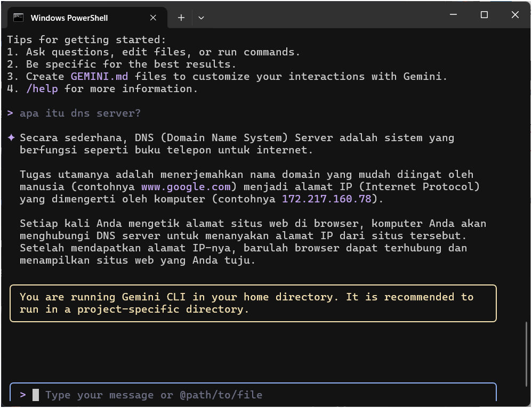Click the prompt arrow inside the input box
532x408 pixels.
[23, 395]
